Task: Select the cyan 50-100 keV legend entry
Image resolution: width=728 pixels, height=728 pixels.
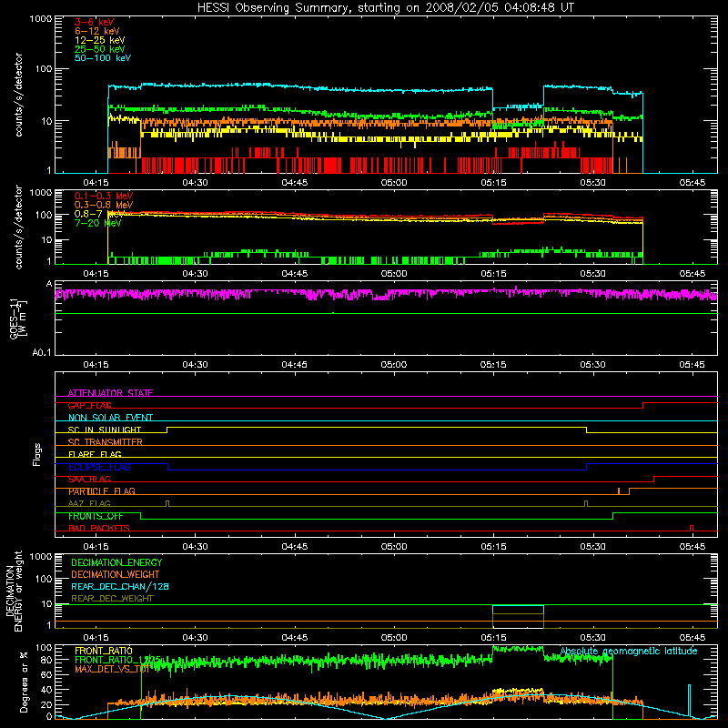Action: pos(103,58)
